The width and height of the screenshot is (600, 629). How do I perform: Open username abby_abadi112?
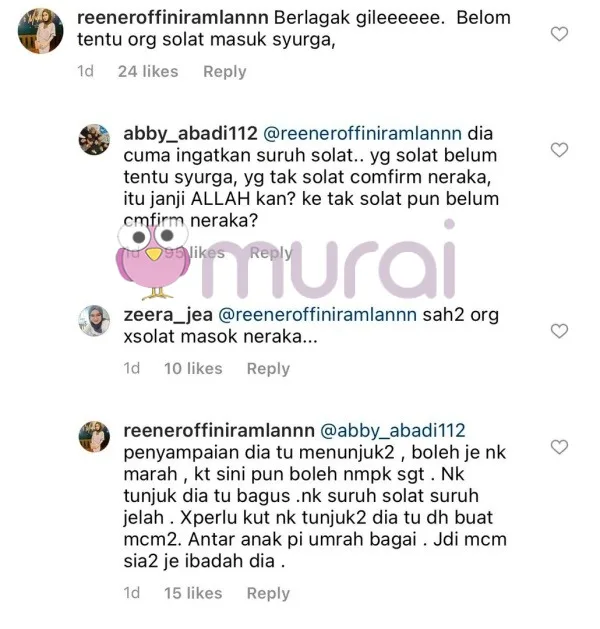pyautogui.click(x=190, y=134)
